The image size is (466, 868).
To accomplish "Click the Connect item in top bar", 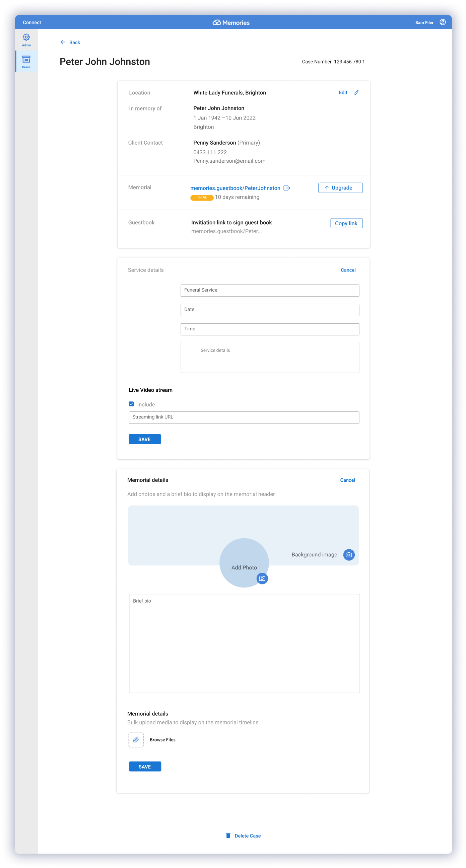I will pyautogui.click(x=32, y=22).
